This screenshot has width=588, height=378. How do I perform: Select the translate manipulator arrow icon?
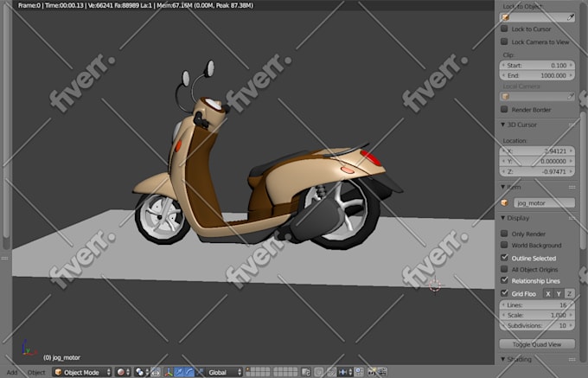pyautogui.click(x=179, y=372)
